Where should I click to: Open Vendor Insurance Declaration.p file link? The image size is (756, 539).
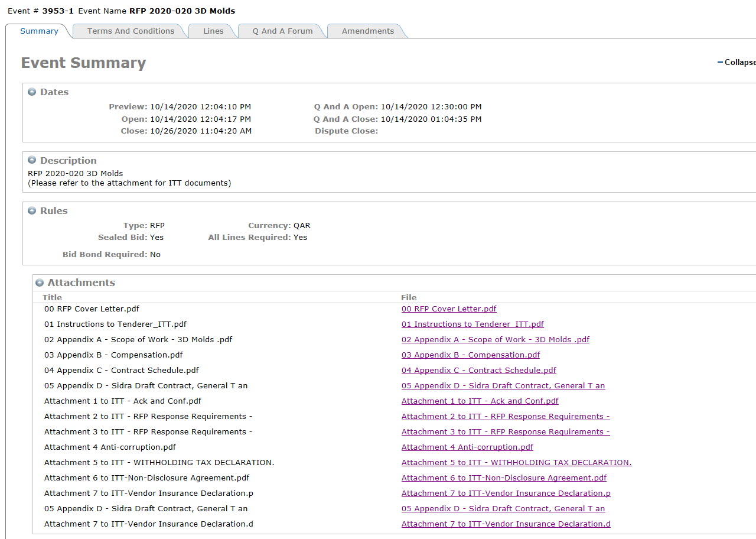pyautogui.click(x=506, y=493)
